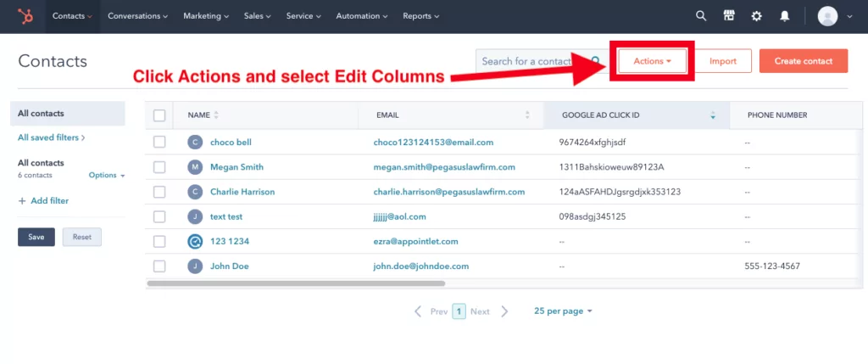Viewport: 868px width, 364px height.
Task: Expand All saved filters
Action: (52, 137)
